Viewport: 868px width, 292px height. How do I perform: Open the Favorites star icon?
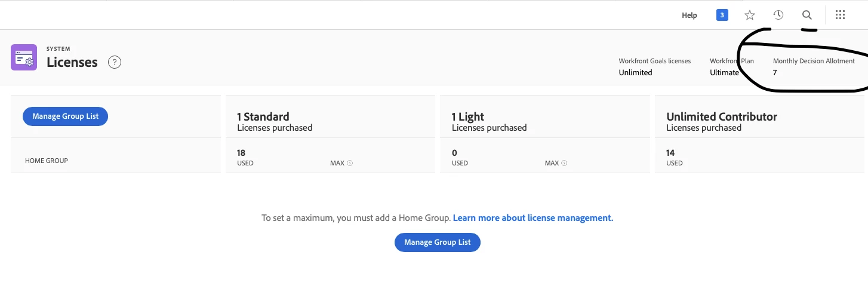[x=750, y=15]
